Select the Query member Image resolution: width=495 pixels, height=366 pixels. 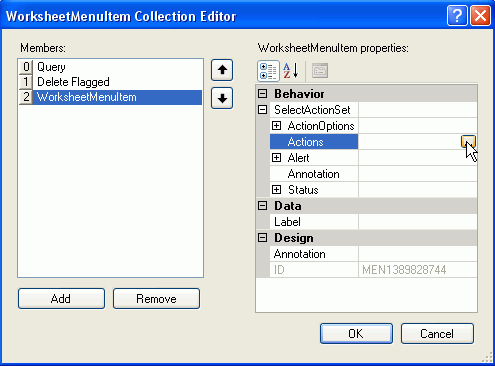coord(51,67)
